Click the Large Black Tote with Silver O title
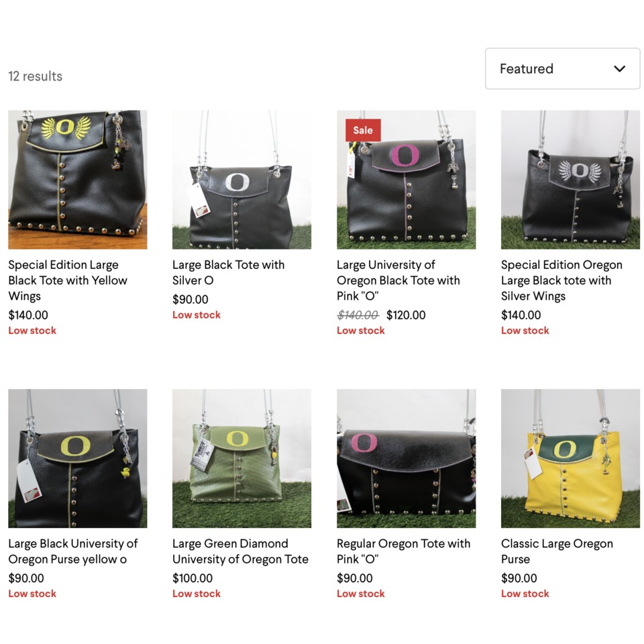 (228, 273)
